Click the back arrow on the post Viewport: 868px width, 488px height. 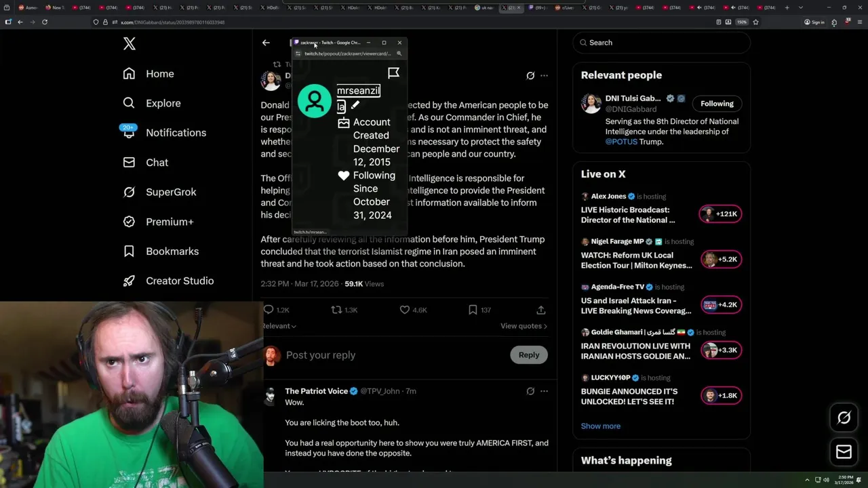click(x=266, y=43)
